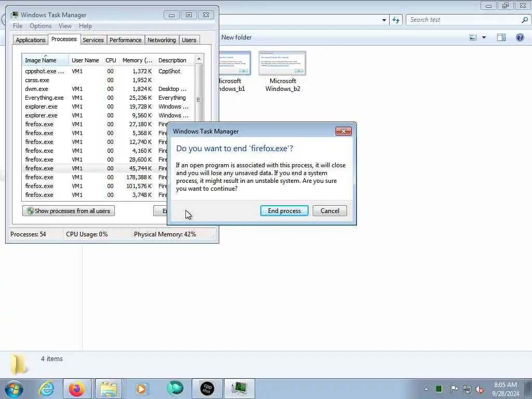Open Windows Media Player from the taskbar
Screen dimensions: 532x399
[141, 389]
